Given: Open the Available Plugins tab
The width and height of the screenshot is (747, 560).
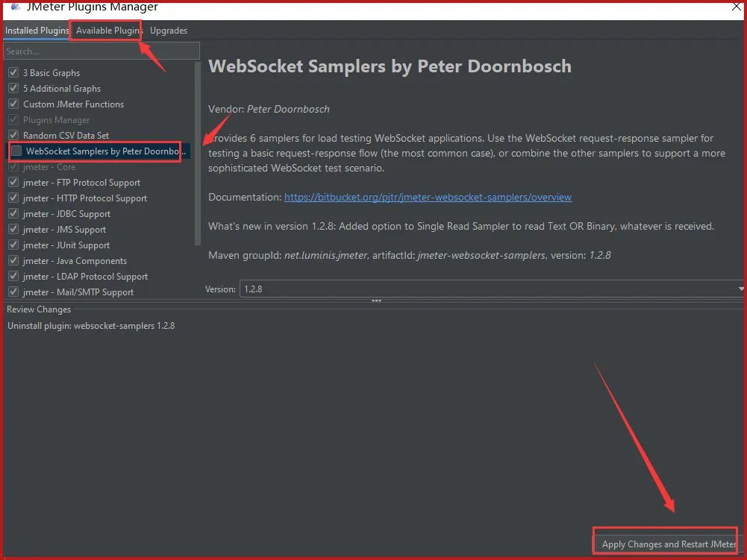Looking at the screenshot, I should pos(109,31).
